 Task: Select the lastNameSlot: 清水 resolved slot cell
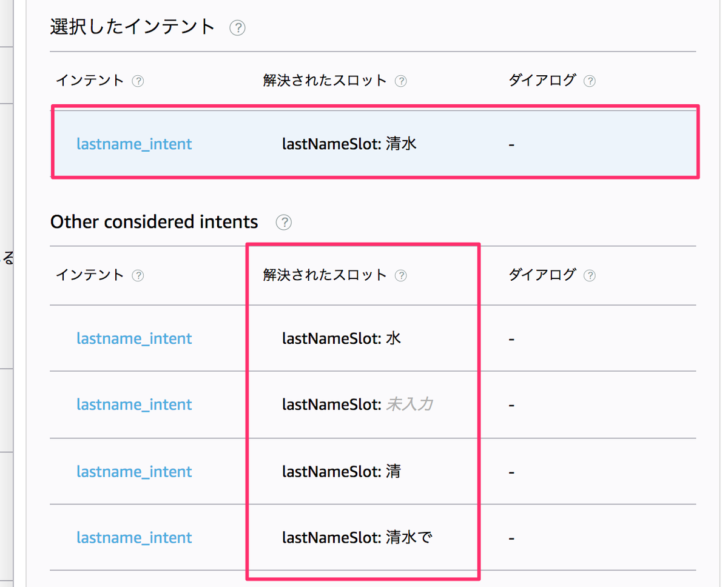(x=349, y=144)
